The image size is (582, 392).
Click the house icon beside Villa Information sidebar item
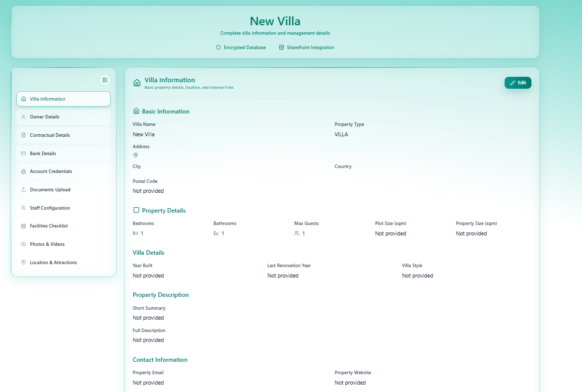tap(23, 99)
